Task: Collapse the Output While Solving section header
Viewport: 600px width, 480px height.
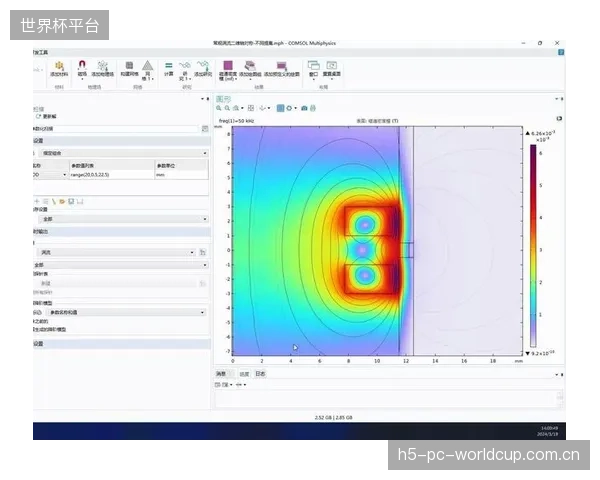Action: point(122,232)
